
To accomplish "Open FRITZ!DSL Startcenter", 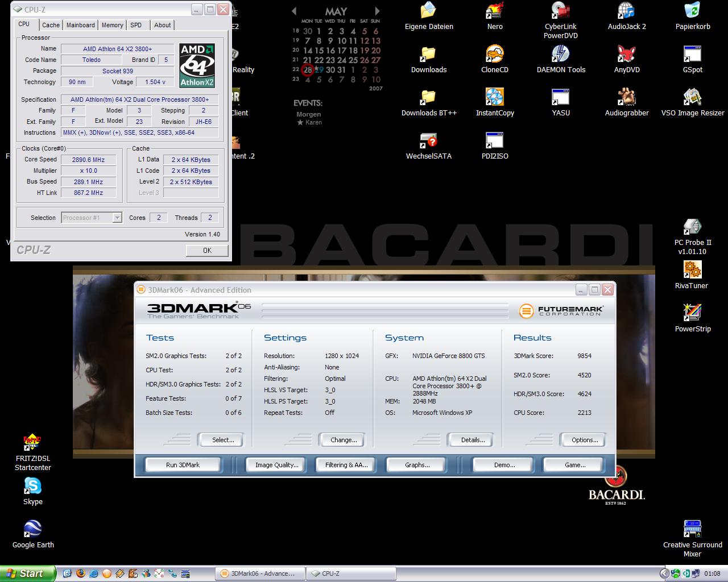I will tap(33, 453).
